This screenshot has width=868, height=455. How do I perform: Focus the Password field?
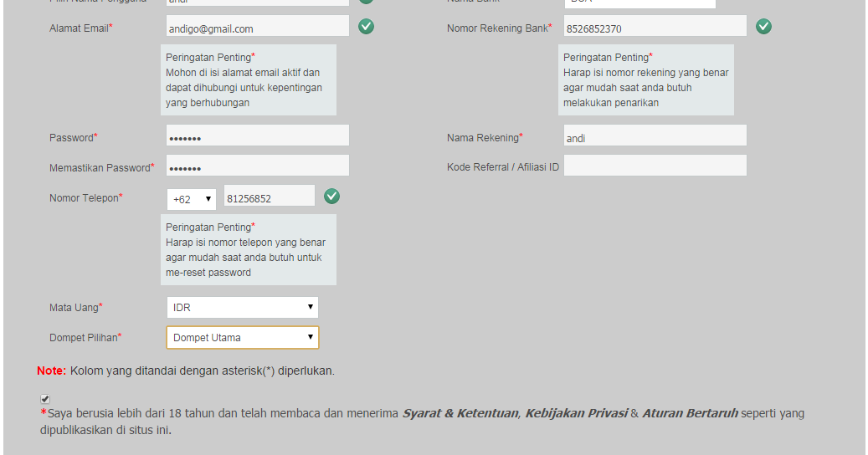(x=258, y=135)
